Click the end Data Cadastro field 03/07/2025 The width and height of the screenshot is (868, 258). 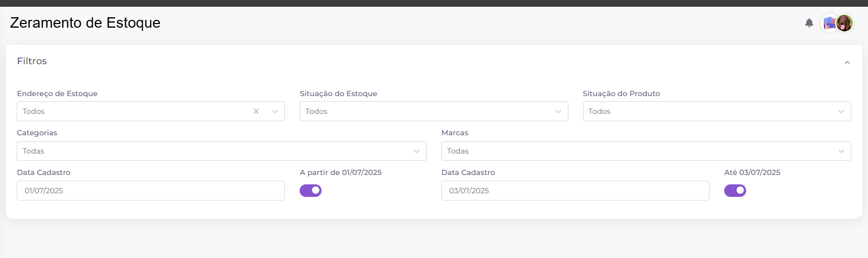tap(575, 191)
